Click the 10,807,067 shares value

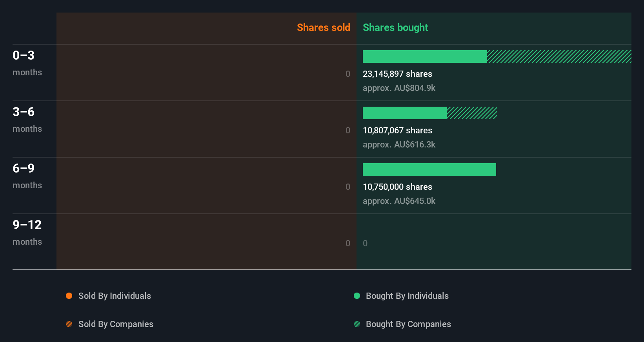click(x=397, y=131)
